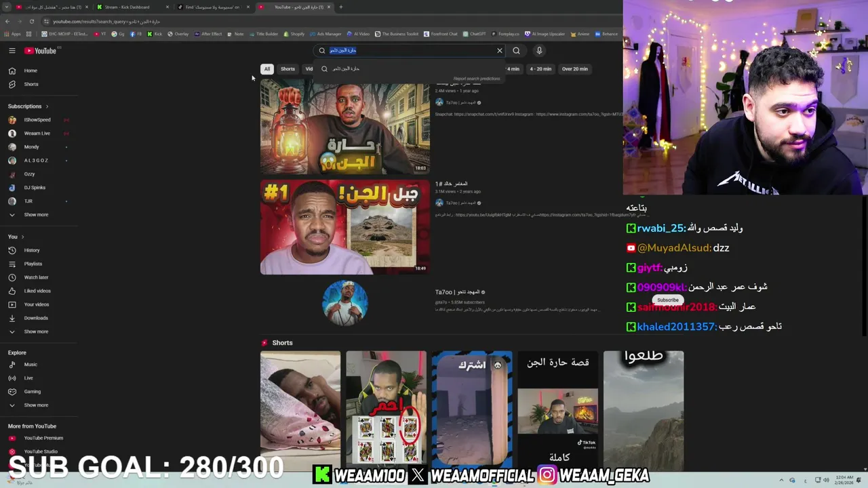
Task: Open Shorts from the sidebar
Action: [x=31, y=84]
